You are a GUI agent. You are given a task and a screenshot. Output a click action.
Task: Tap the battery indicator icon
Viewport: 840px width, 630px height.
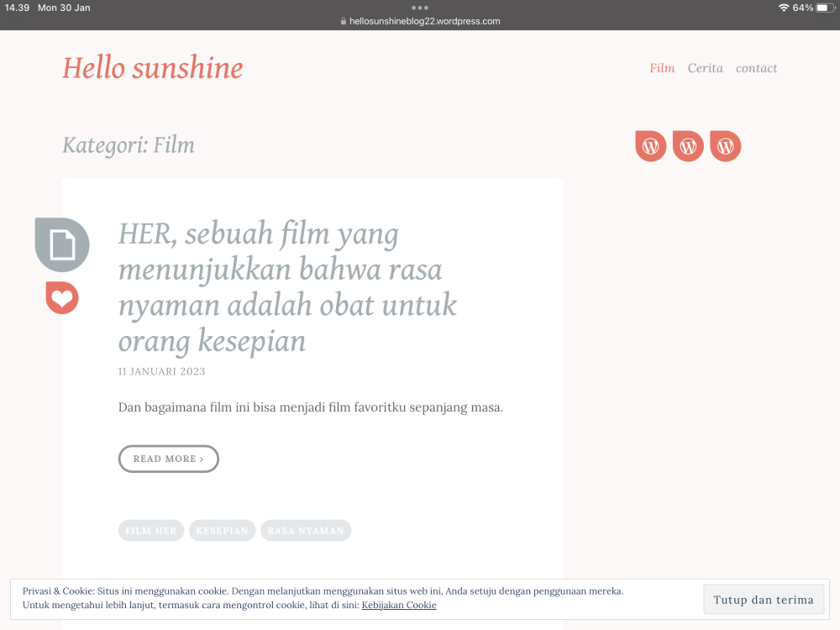826,8
